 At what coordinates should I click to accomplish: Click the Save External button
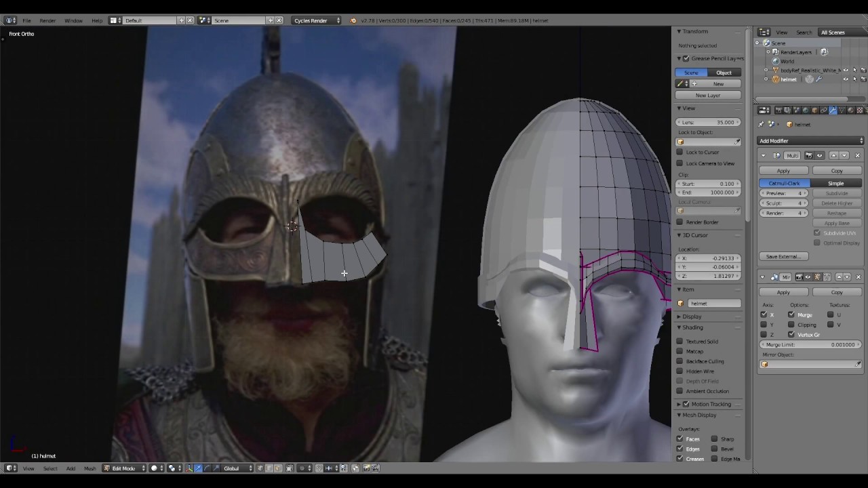[784, 256]
